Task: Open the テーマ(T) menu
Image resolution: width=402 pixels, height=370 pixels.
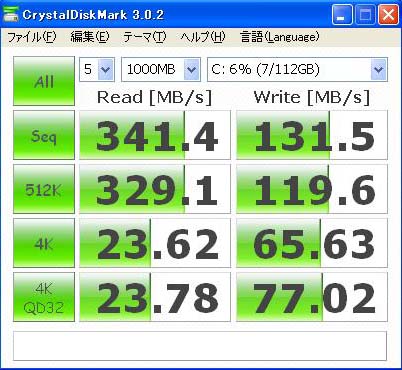Action: 144,37
